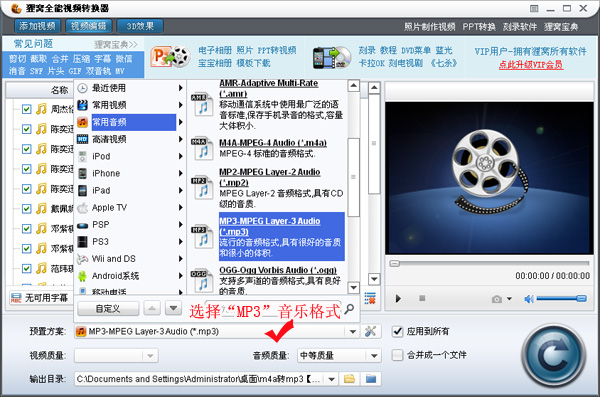This screenshot has height=397, width=600.
Task: Click the volume slider
Action: [561, 298]
